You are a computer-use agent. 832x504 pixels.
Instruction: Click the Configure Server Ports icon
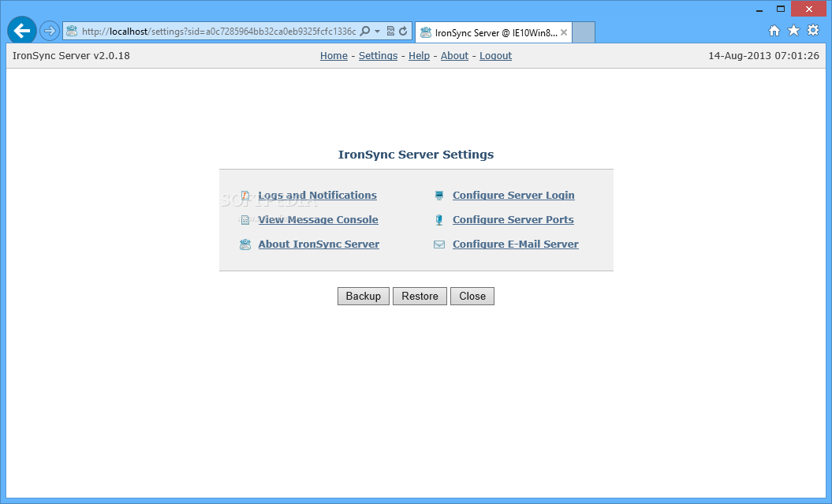438,220
